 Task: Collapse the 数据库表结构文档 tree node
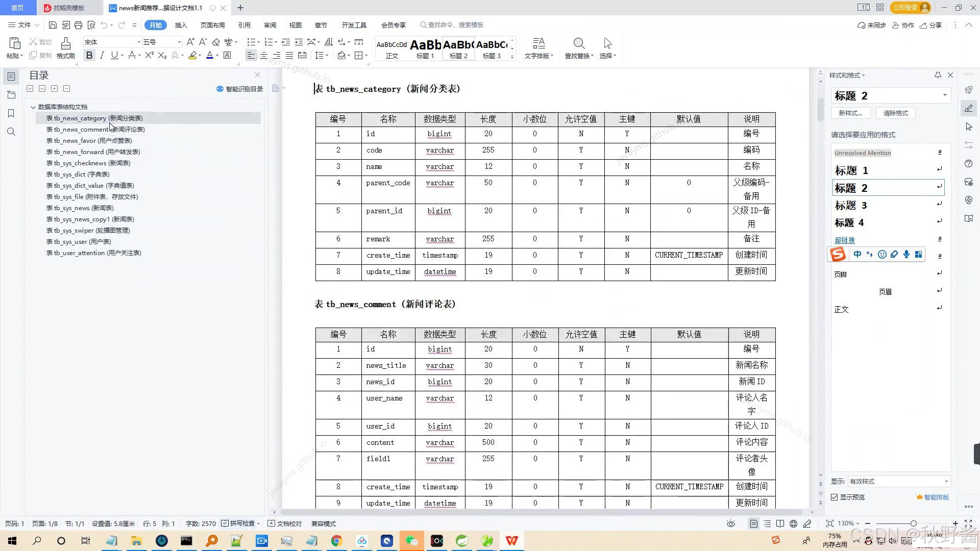click(x=33, y=107)
